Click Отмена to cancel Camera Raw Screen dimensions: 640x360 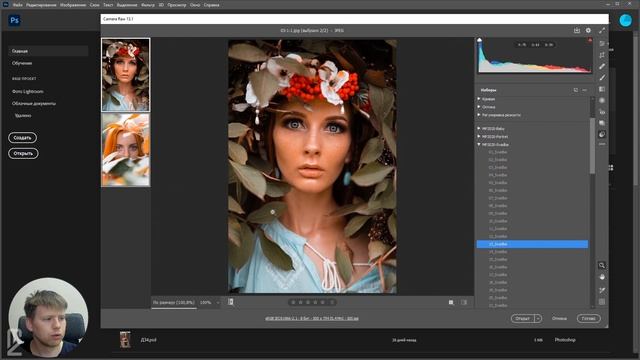pyautogui.click(x=559, y=318)
